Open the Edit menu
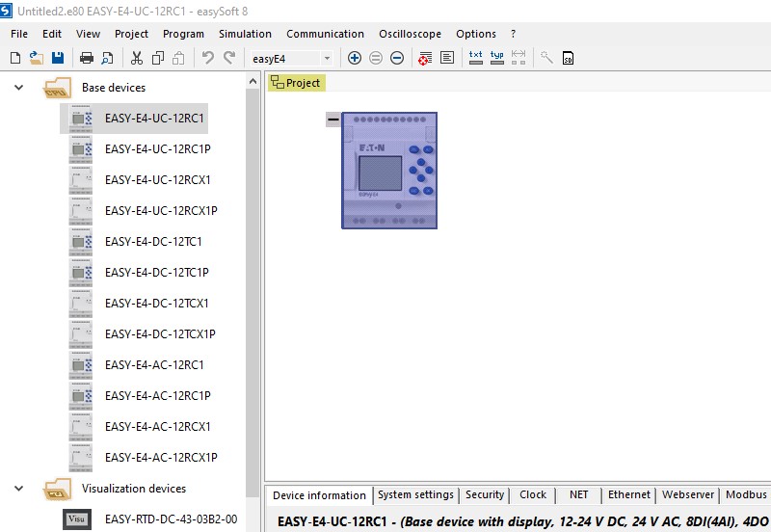771x532 pixels. [x=52, y=34]
